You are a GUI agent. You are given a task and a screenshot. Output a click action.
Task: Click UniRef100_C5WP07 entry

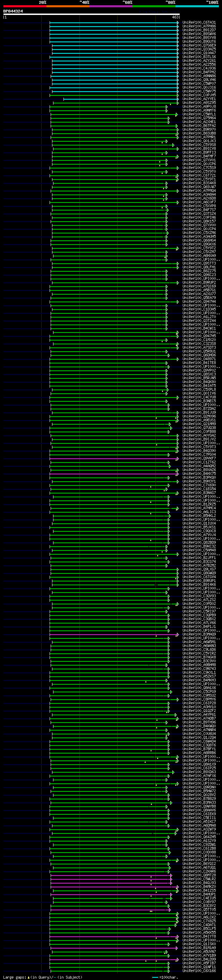(199, 84)
